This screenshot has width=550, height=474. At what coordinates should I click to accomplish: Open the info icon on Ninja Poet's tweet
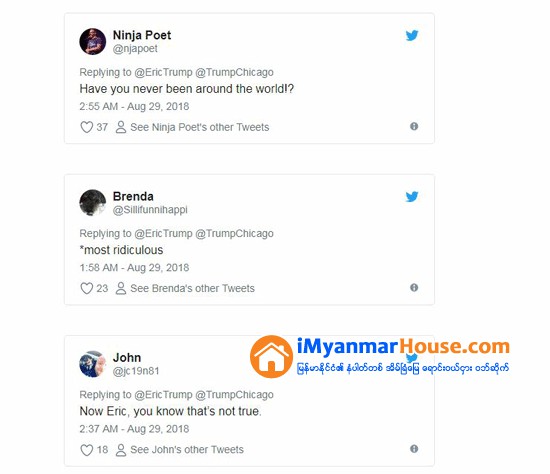point(414,126)
